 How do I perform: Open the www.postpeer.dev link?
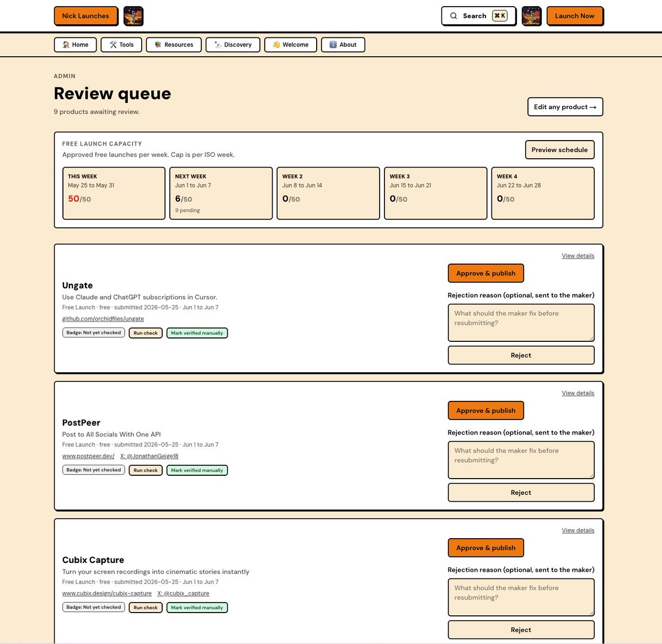tap(88, 456)
